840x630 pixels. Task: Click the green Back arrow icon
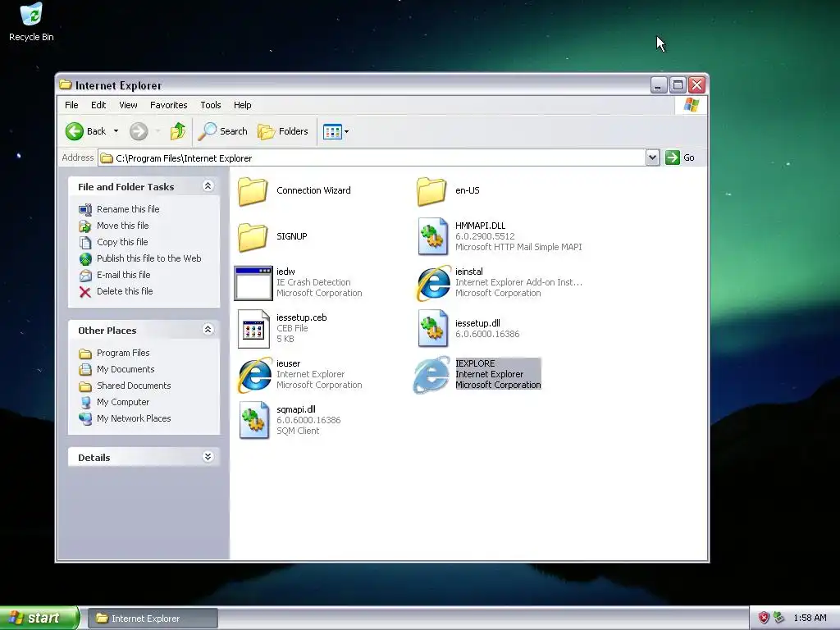point(75,131)
